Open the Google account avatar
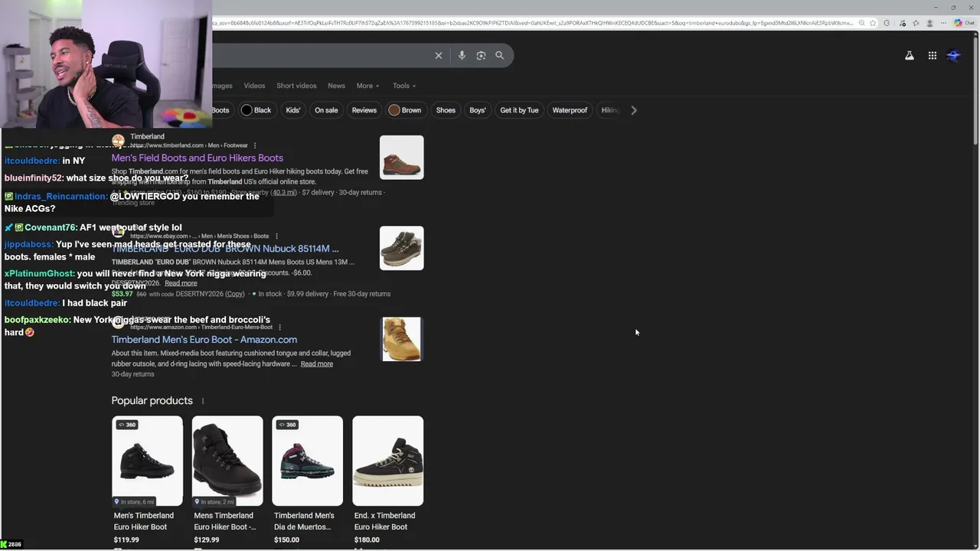Image resolution: width=980 pixels, height=551 pixels. pos(954,55)
